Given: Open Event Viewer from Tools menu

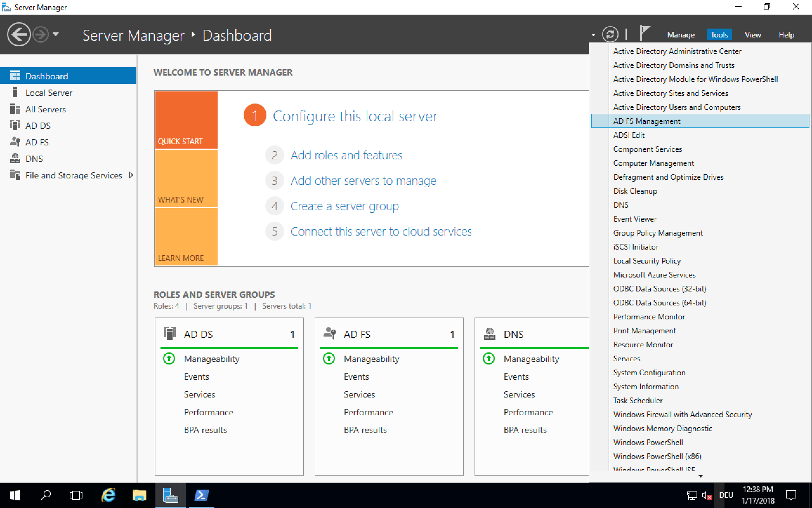Looking at the screenshot, I should [700, 219].
